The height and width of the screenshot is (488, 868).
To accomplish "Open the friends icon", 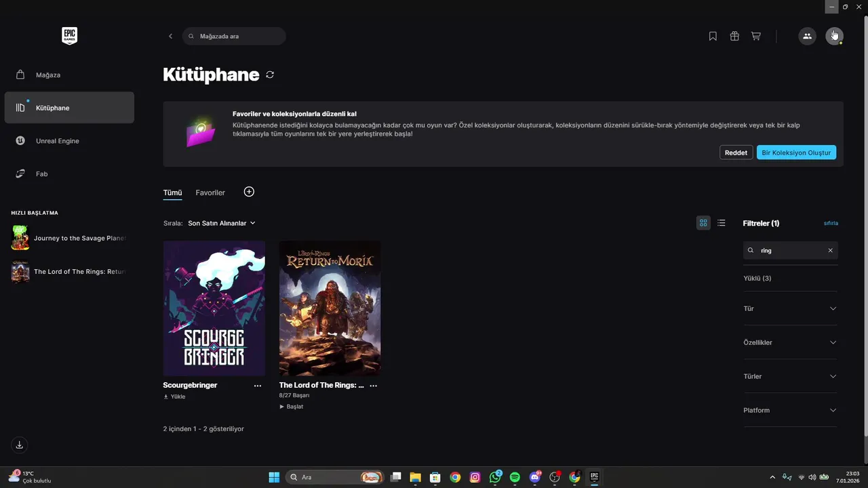I will coord(807,36).
